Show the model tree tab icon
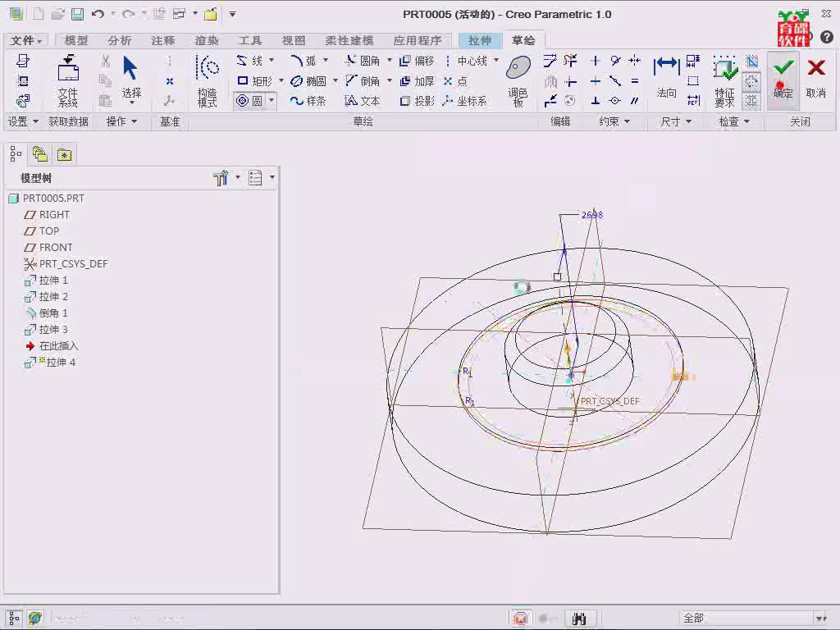Viewport: 840px width, 630px height. (x=16, y=155)
